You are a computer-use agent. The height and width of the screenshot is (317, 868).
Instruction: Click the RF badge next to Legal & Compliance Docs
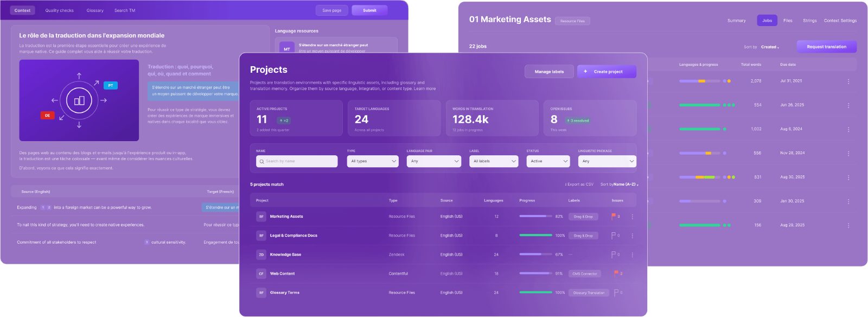click(261, 236)
